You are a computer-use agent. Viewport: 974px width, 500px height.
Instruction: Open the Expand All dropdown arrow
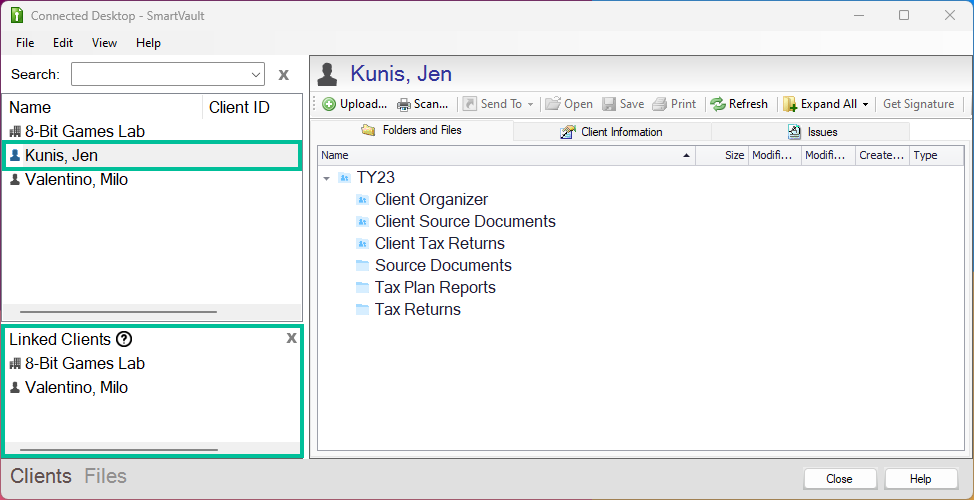tap(865, 104)
